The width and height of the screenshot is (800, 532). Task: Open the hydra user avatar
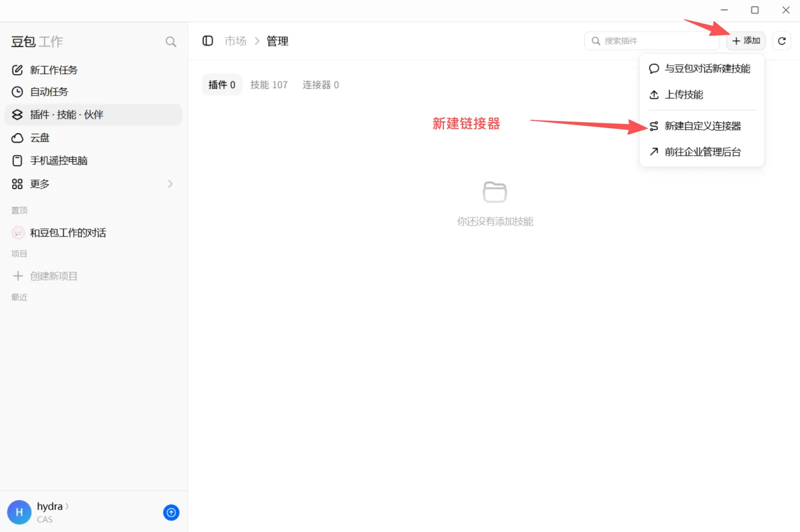(x=19, y=512)
